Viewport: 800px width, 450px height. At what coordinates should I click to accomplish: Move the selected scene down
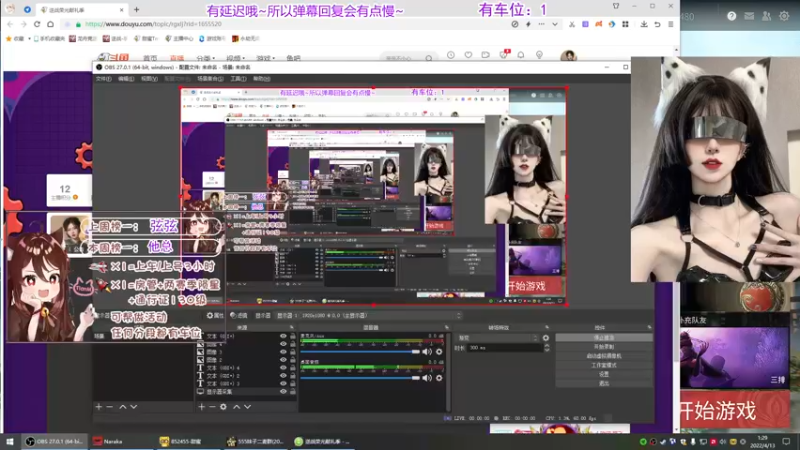click(134, 407)
